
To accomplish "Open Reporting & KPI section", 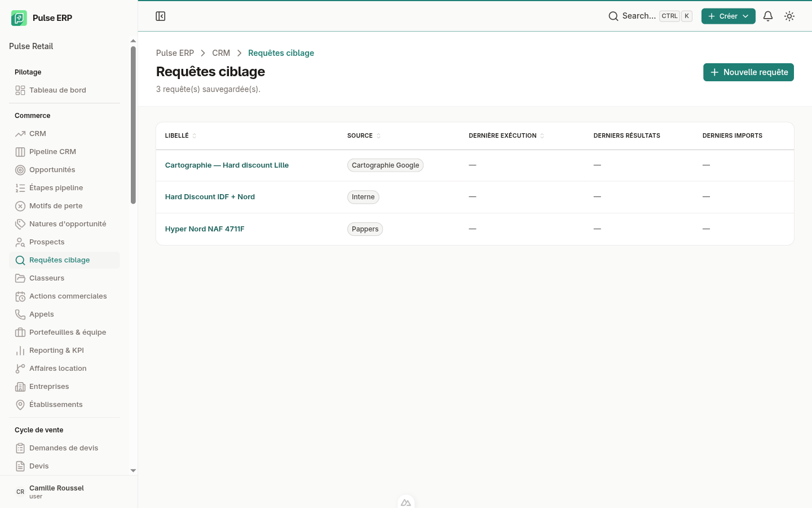I will point(64,351).
